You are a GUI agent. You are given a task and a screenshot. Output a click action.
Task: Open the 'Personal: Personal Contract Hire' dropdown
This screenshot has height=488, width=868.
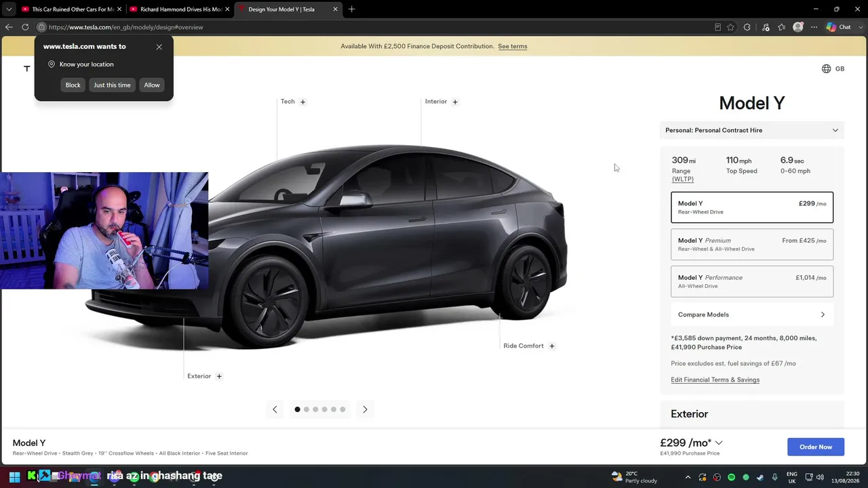(752, 130)
